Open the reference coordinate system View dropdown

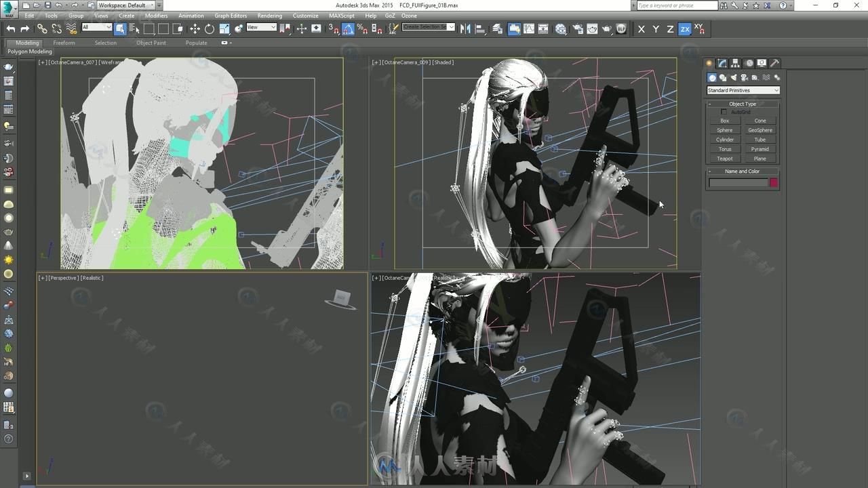[261, 27]
